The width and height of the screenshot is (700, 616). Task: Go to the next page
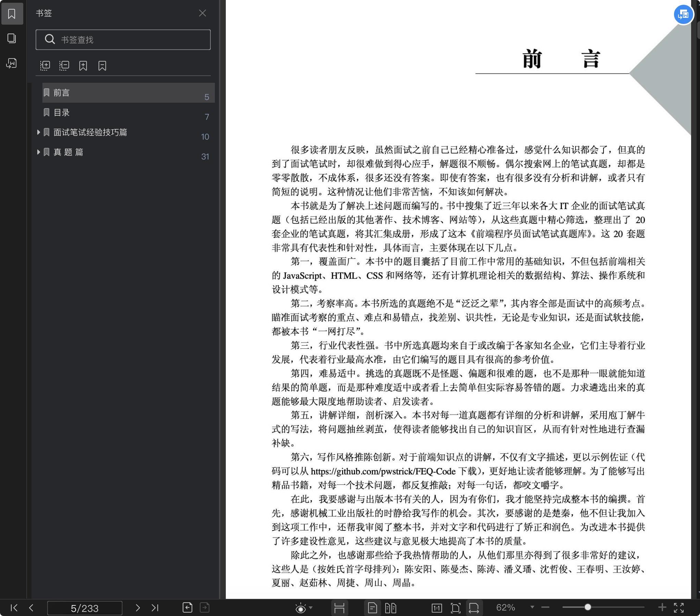coord(138,608)
